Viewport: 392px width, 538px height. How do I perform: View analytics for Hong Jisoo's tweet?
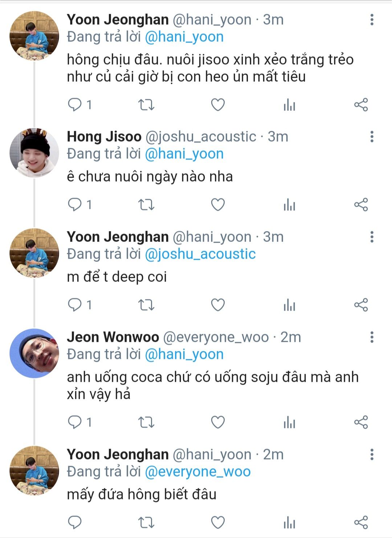tap(289, 205)
